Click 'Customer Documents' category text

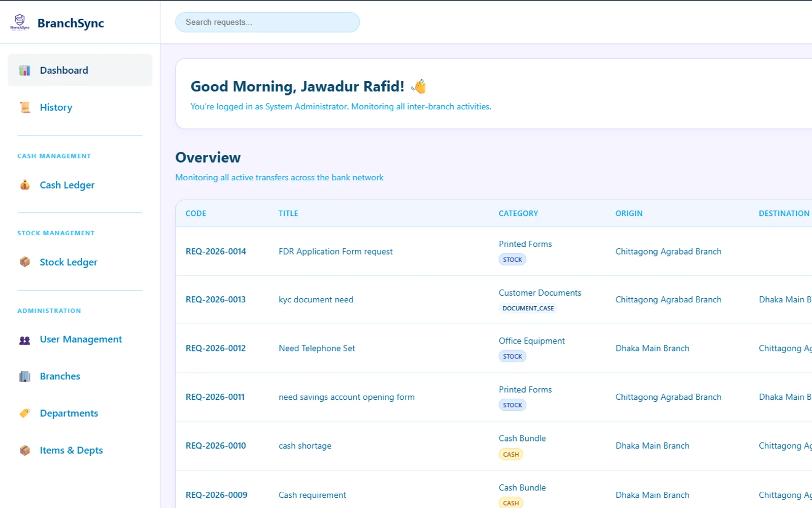[x=540, y=293]
